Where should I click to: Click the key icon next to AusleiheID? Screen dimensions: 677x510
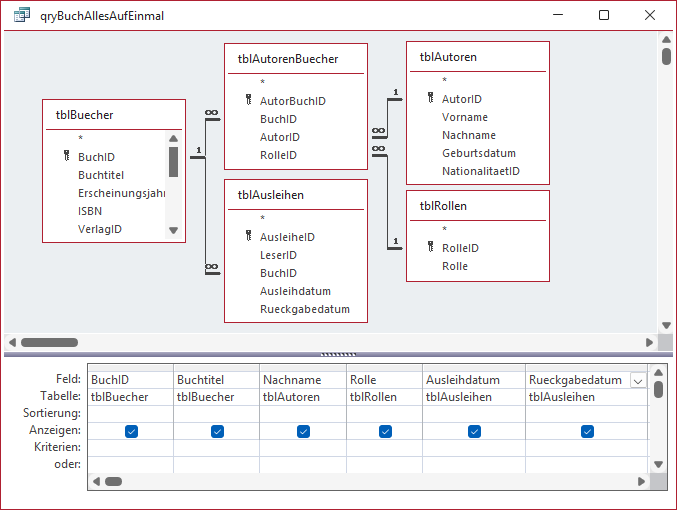pos(249,236)
